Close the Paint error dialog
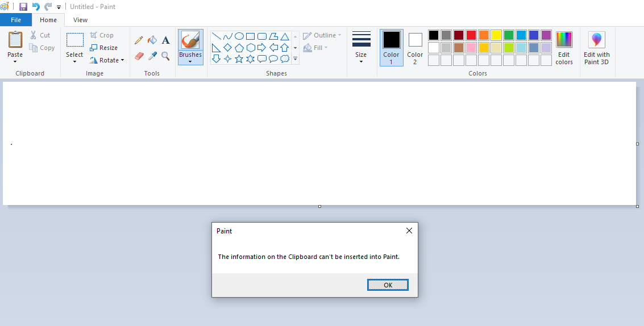Image resolution: width=644 pixels, height=326 pixels. click(x=409, y=231)
